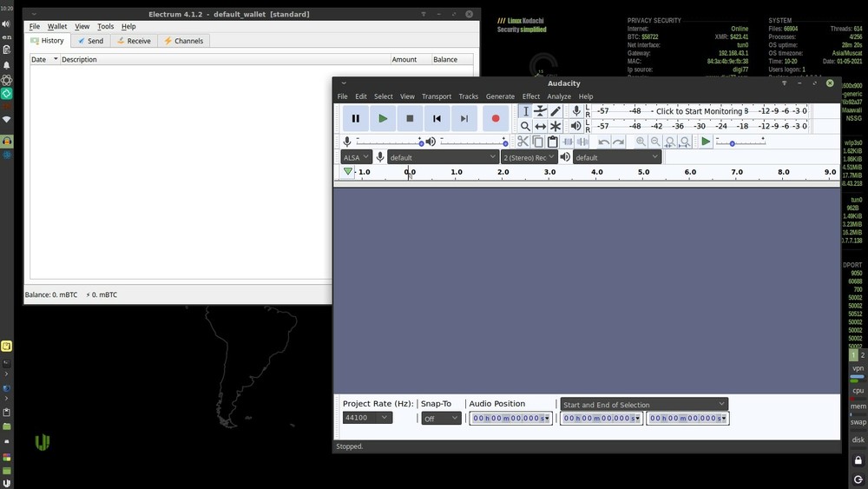The image size is (868, 489).
Task: Open Audacity File menu
Action: (x=342, y=96)
